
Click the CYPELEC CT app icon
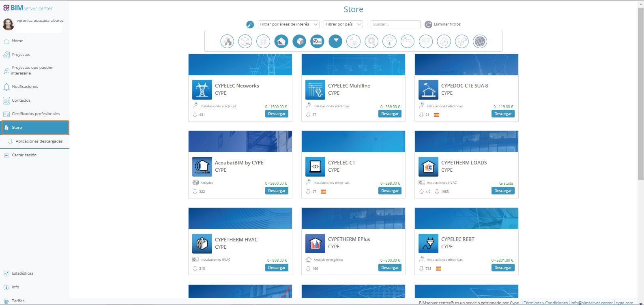315,166
